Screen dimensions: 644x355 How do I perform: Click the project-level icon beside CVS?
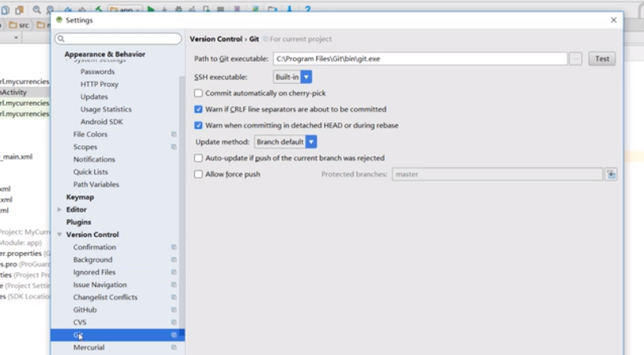coord(174,322)
